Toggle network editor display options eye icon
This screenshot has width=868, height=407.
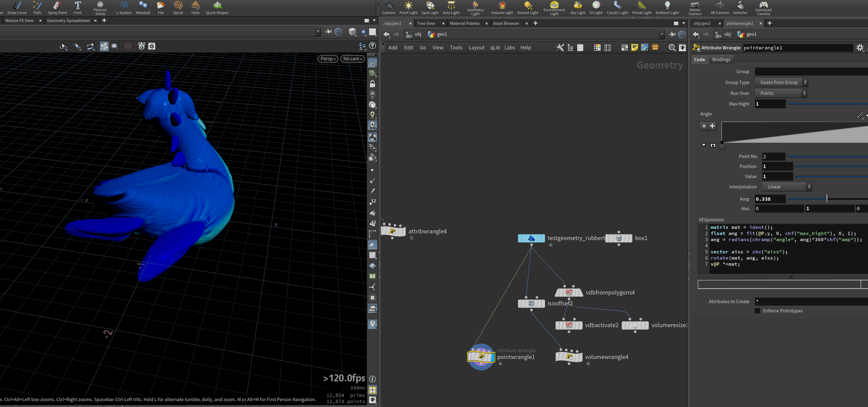click(682, 47)
